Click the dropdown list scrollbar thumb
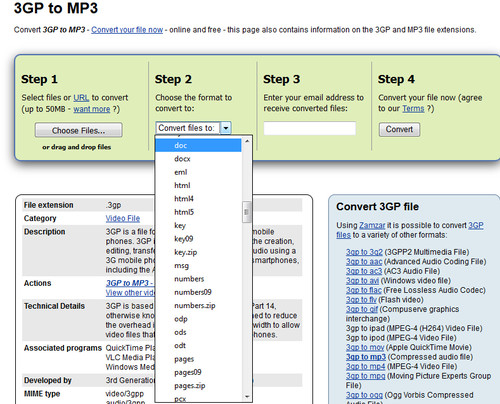 point(247,212)
